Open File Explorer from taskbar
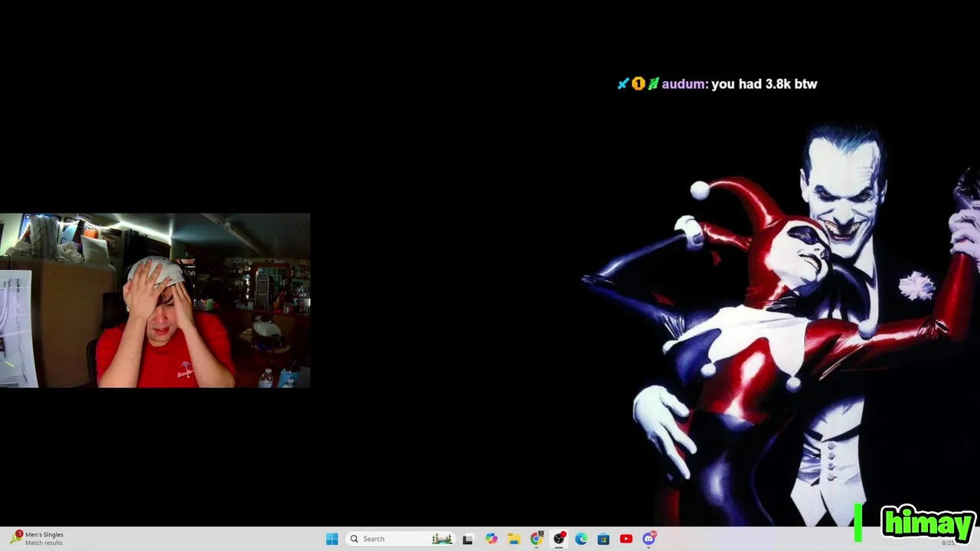This screenshot has width=980, height=551. pos(514,539)
